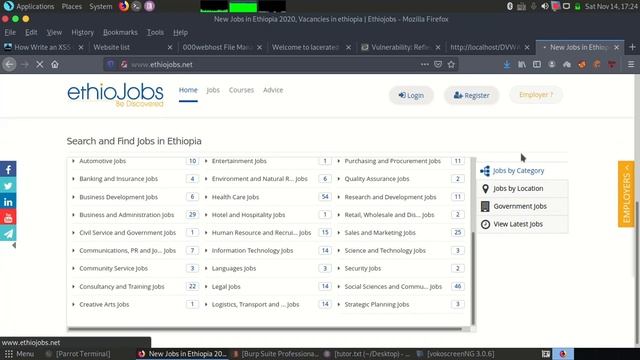
Task: Click the Register button
Action: 471,95
